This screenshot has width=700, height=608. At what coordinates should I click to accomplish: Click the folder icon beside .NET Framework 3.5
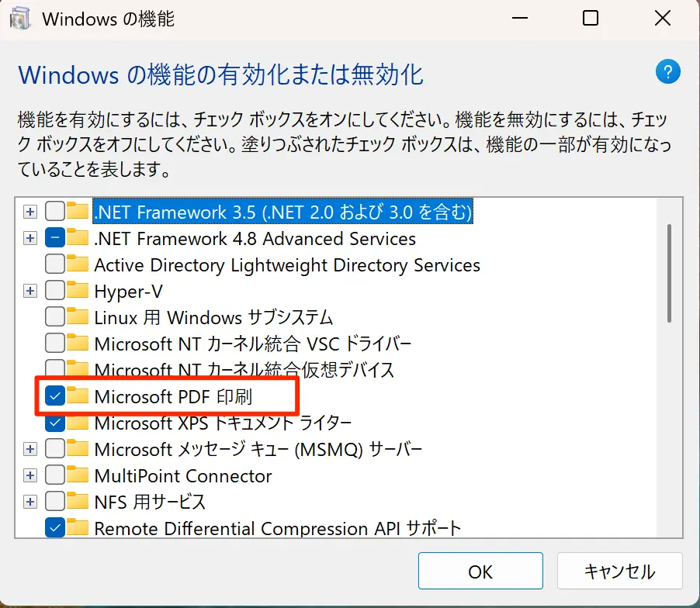(78, 211)
